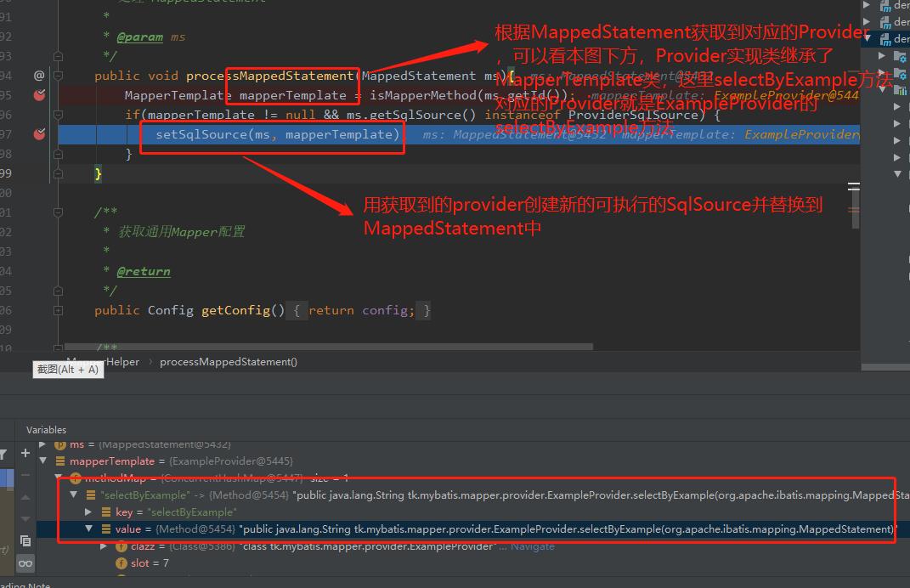Move watch down with down-arrow icon
Viewport: 910px width, 588px height.
point(25,519)
